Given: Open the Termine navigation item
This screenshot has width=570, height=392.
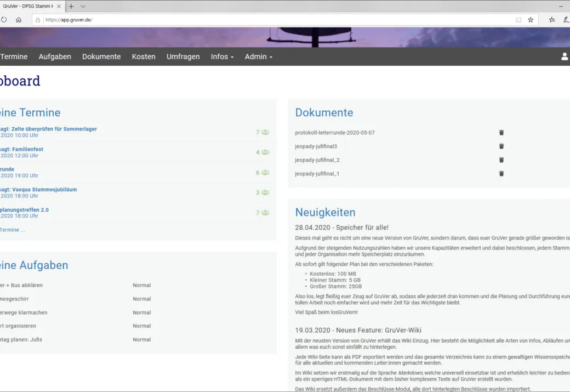Looking at the screenshot, I should coord(14,56).
